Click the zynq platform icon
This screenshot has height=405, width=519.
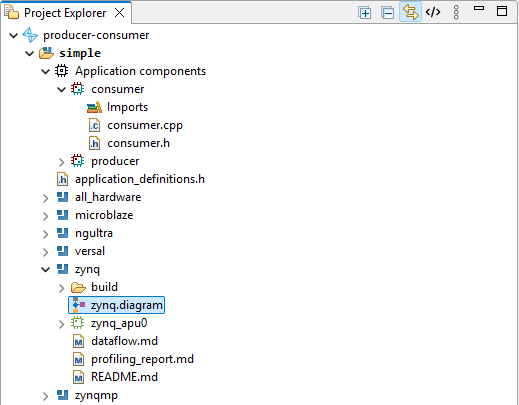[63, 269]
